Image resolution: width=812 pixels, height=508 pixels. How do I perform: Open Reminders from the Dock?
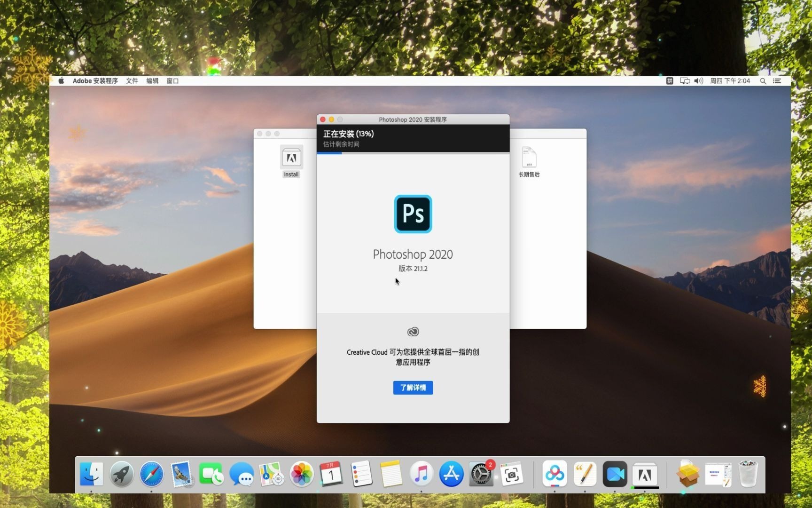(x=361, y=474)
